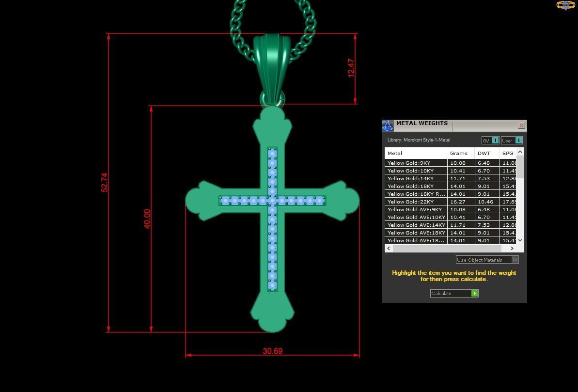The height and width of the screenshot is (392, 578).
Task: Select the Yellow Gold:9KY row
Action: click(x=451, y=163)
